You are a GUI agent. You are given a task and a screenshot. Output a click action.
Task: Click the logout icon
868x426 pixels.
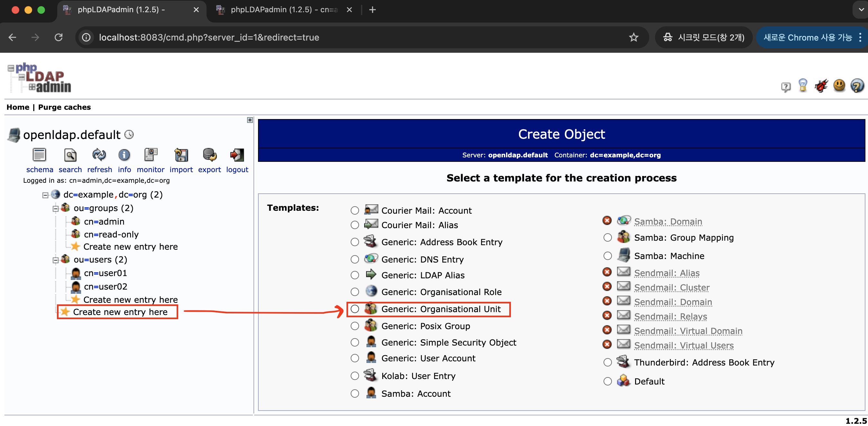(x=237, y=155)
